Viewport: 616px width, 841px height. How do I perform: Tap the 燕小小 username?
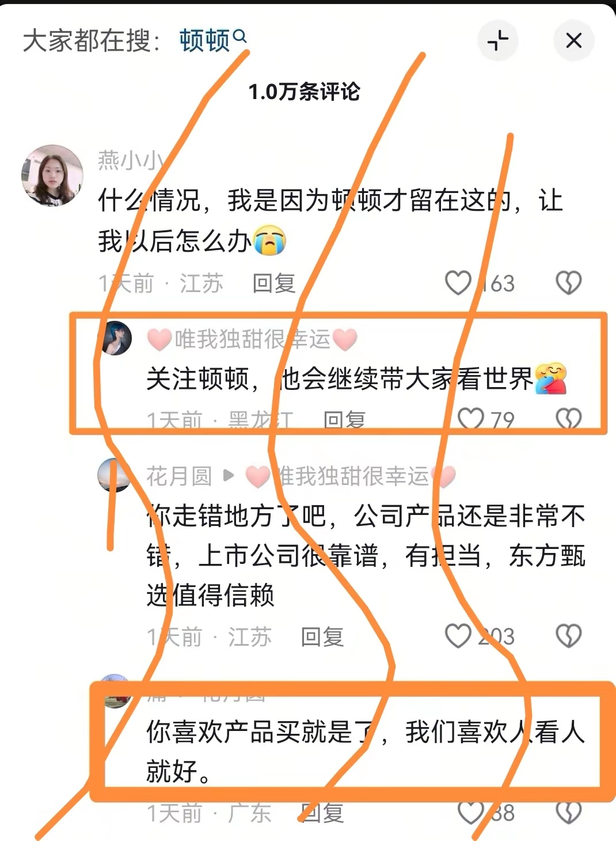click(x=131, y=160)
